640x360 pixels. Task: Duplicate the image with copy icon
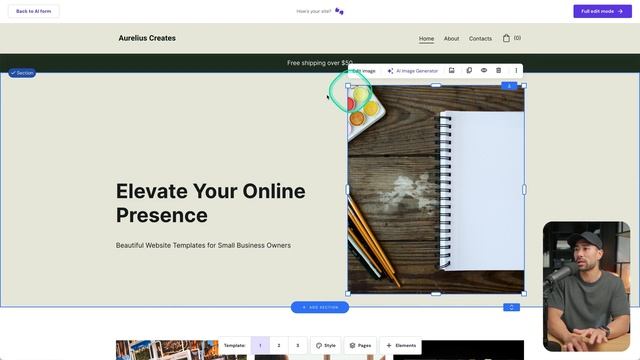click(x=469, y=71)
